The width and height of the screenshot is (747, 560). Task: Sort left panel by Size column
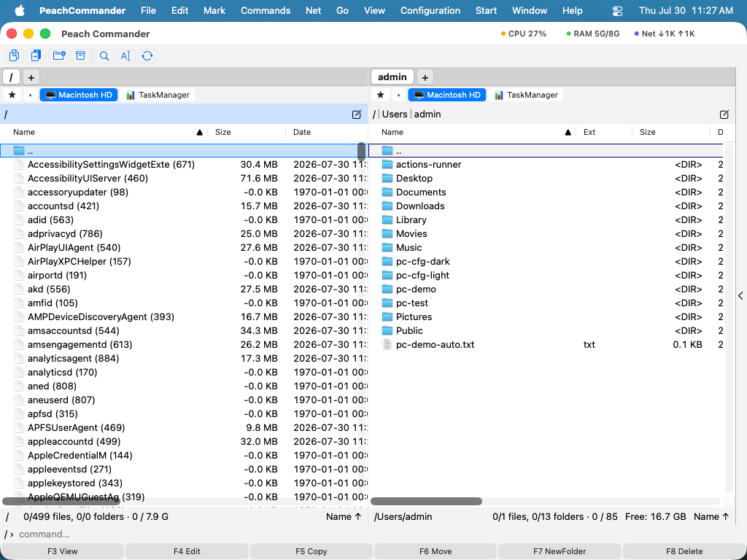click(247, 132)
